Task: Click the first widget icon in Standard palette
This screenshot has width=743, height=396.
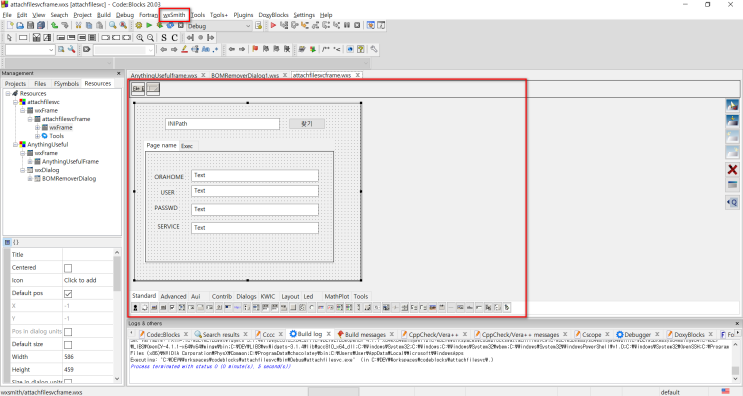Action: click(136, 307)
